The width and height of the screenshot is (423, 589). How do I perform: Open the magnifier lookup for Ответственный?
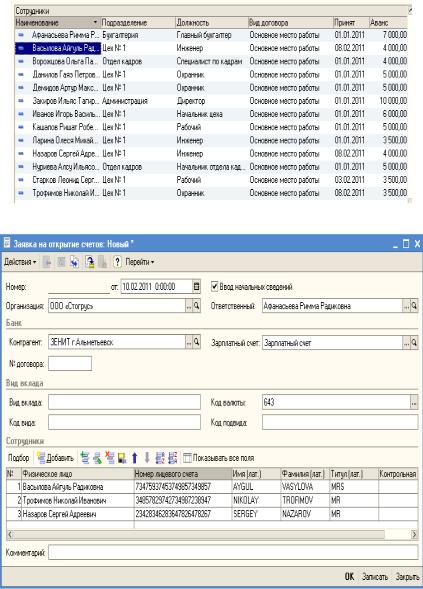[x=414, y=306]
